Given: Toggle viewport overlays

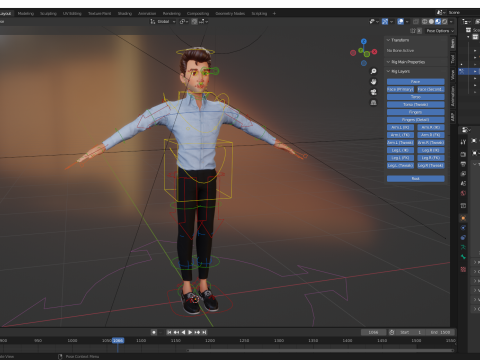Looking at the screenshot, I should 401,21.
